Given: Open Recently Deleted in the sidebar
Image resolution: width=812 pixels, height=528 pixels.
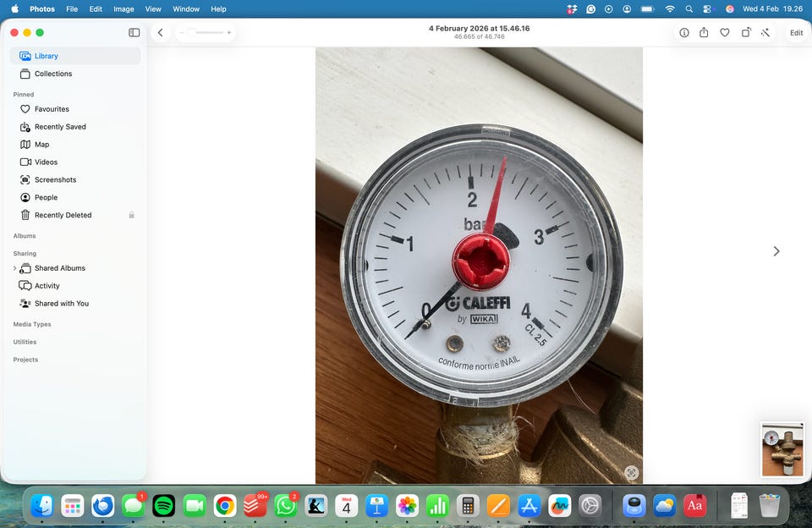Looking at the screenshot, I should click(x=75, y=215).
